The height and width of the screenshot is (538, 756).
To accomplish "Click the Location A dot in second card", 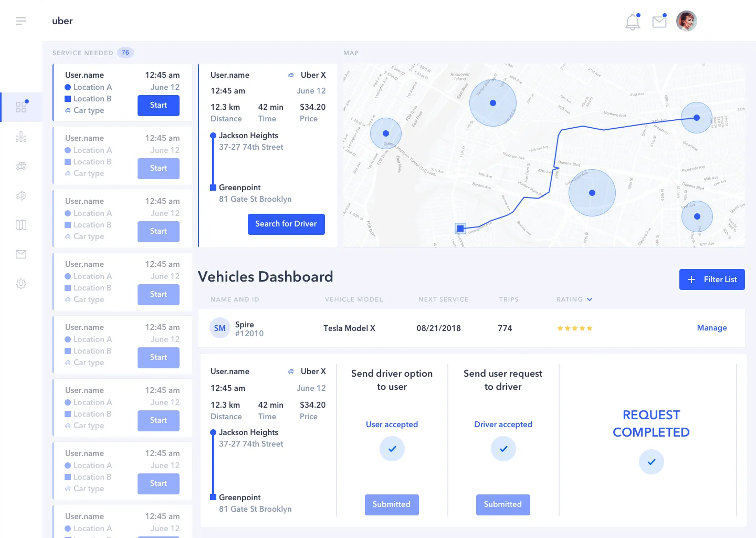I will coord(68,150).
